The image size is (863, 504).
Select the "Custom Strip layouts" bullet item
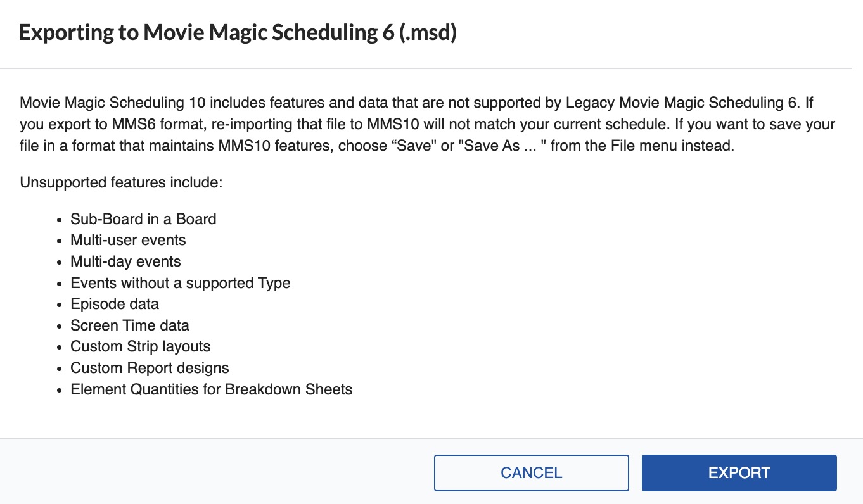click(x=140, y=346)
